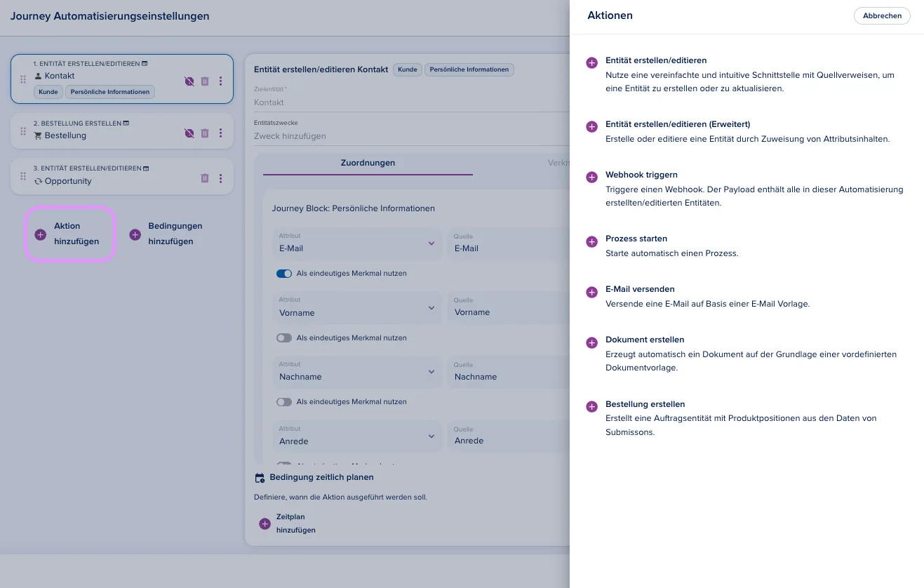924x588 pixels.
Task: Click the Journey Block: Persönliche Informationen heading
Action: (x=354, y=208)
